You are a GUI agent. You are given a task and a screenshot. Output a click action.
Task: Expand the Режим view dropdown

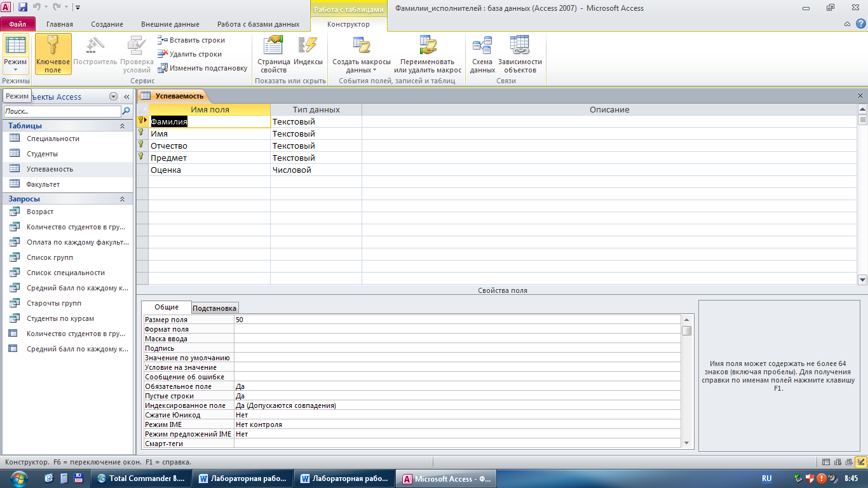click(15, 66)
